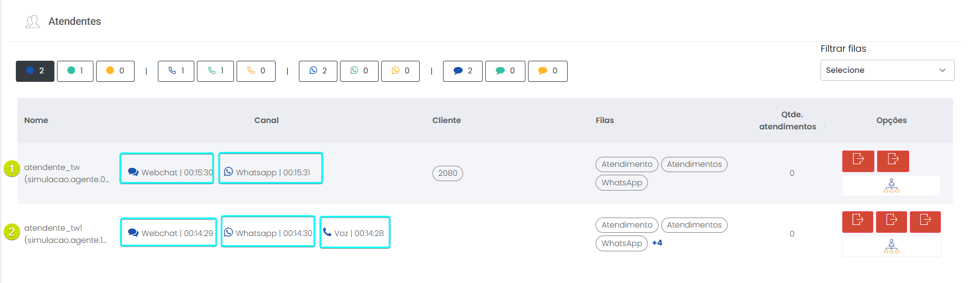The image size is (980, 283).
Task: Open the hierarchy icon for atendente_tw
Action: point(891,186)
